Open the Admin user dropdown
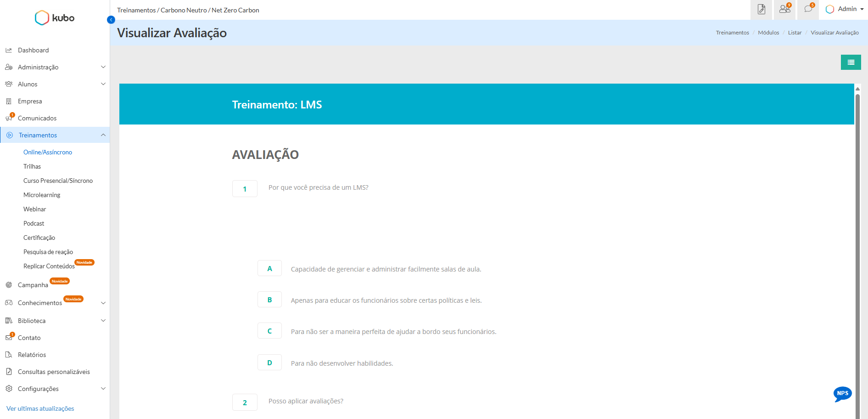The height and width of the screenshot is (419, 868). [x=845, y=9]
